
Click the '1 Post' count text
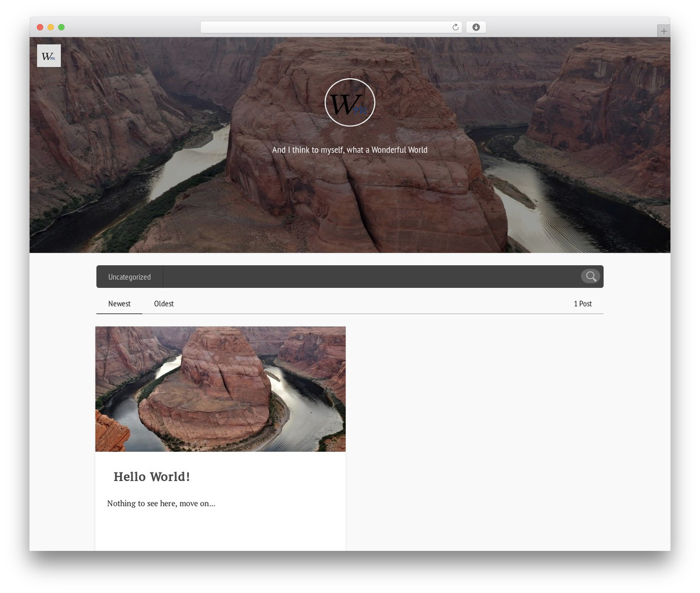click(582, 304)
